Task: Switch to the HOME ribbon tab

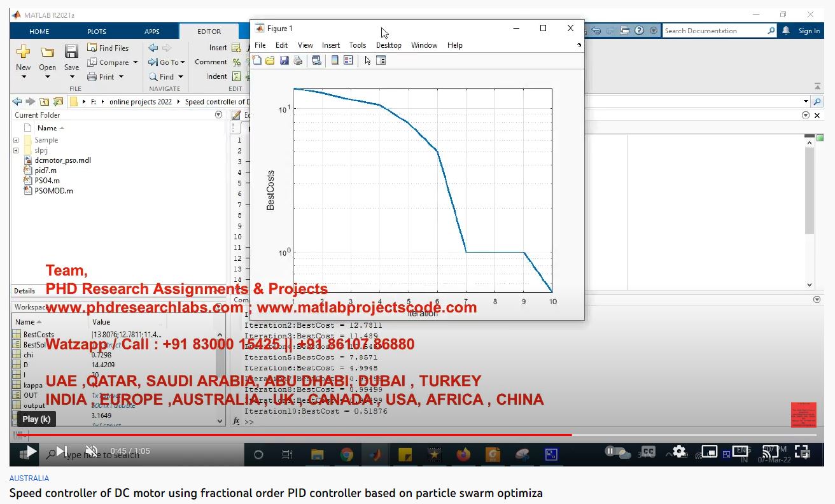Action: point(39,31)
